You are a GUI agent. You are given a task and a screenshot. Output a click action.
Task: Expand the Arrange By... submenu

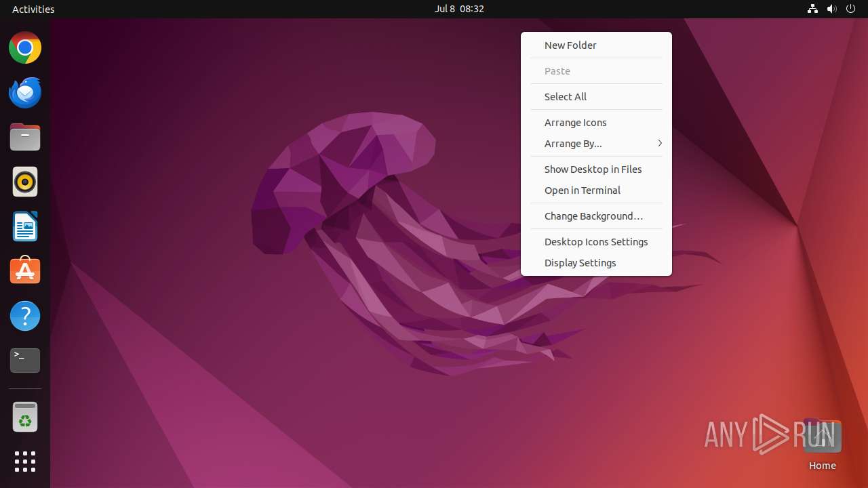tap(596, 144)
